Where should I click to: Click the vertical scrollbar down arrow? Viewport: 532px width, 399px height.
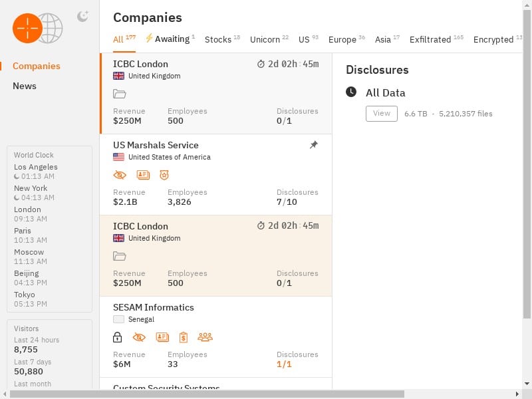[x=527, y=384]
